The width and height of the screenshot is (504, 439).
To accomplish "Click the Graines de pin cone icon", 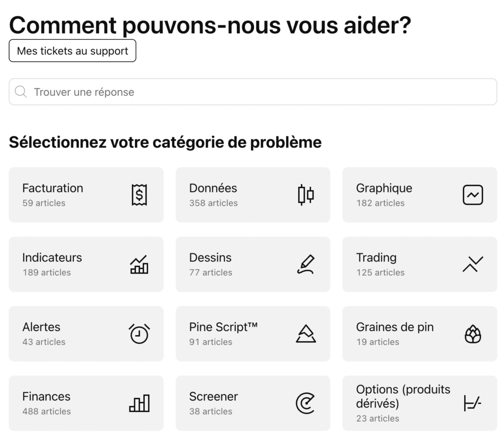I will [x=473, y=334].
